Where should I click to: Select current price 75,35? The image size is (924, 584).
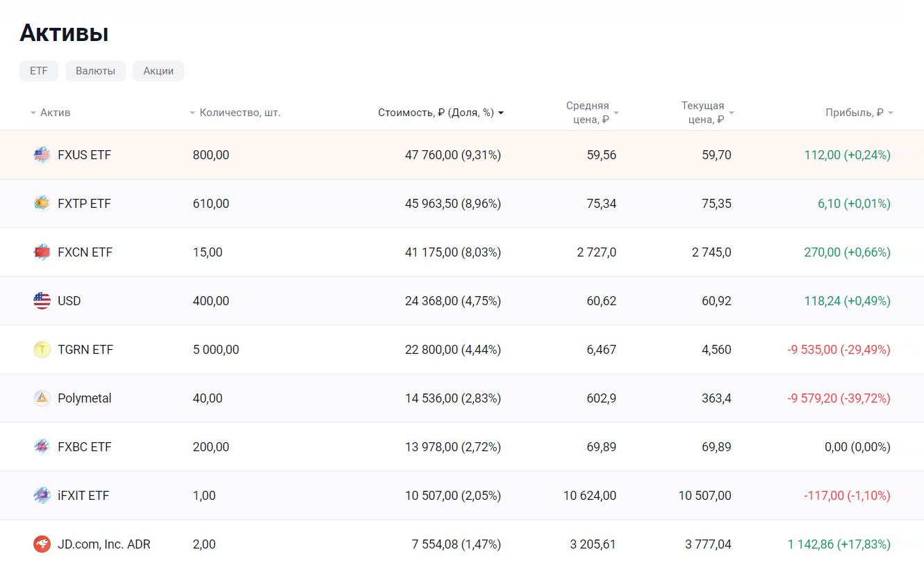coord(717,204)
